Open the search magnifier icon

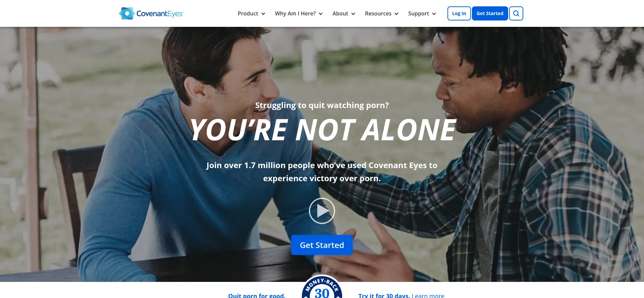click(516, 13)
